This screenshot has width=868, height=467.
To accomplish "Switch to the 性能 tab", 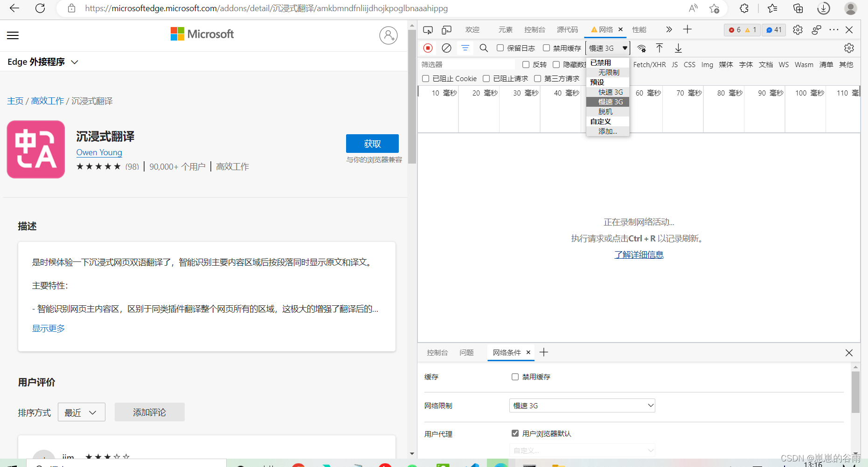I will (x=639, y=30).
